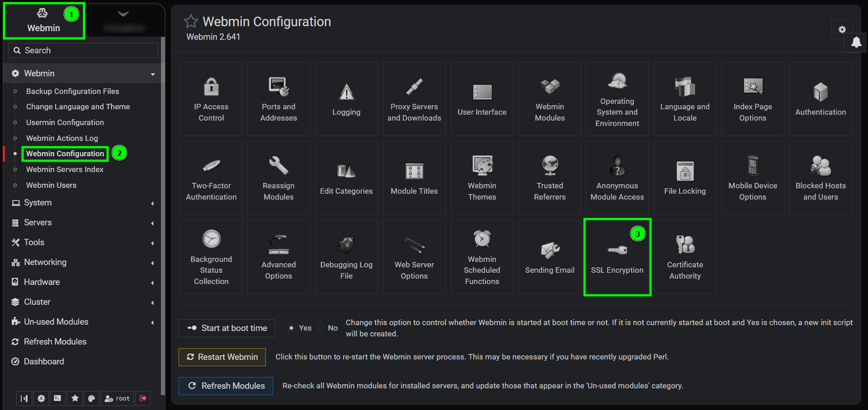The image size is (868, 410).
Task: Open Proxy Servers and Downloads
Action: 414,99
